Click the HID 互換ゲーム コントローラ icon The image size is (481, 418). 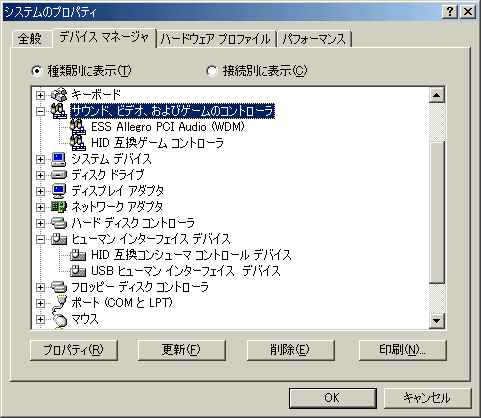[78, 143]
